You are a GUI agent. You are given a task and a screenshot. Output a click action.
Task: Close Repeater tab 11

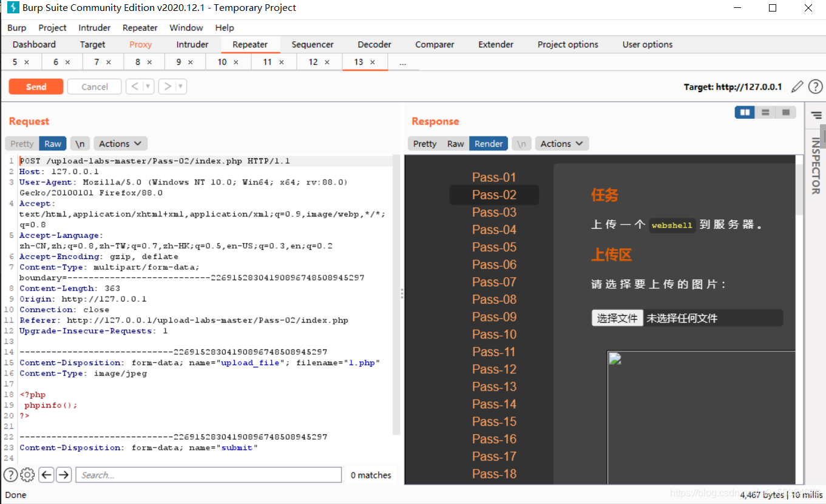tap(282, 62)
